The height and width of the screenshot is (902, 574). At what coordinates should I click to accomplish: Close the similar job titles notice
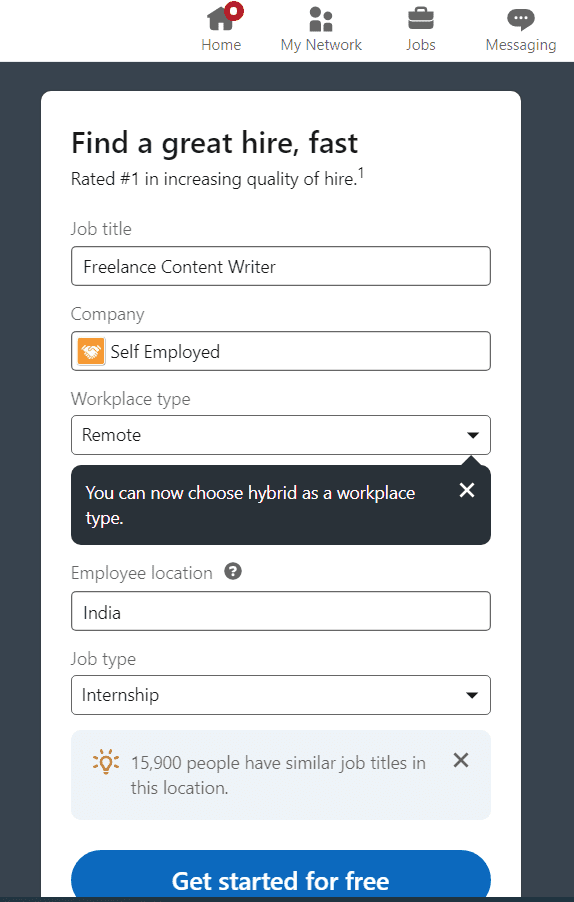461,760
